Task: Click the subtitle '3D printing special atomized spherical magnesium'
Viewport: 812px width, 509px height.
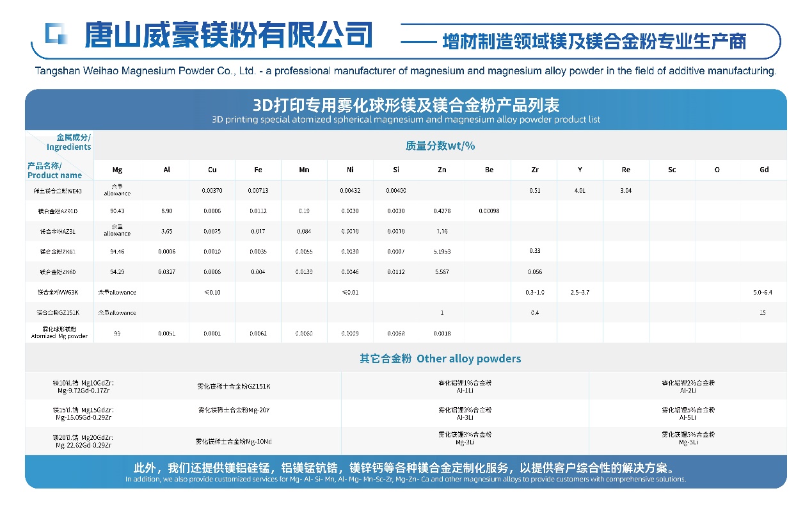Action: pos(406,120)
